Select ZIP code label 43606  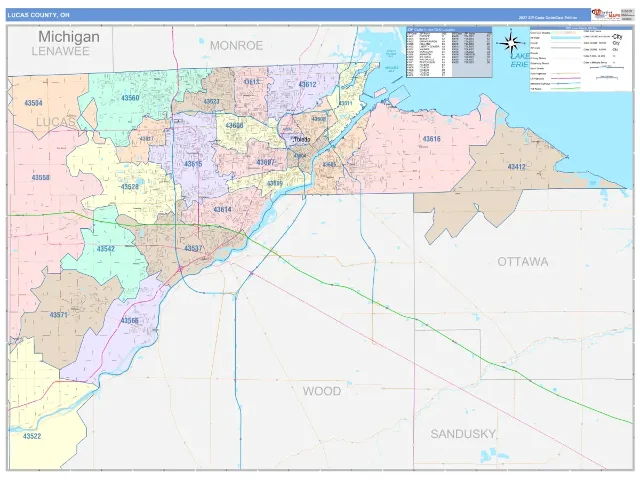point(234,125)
